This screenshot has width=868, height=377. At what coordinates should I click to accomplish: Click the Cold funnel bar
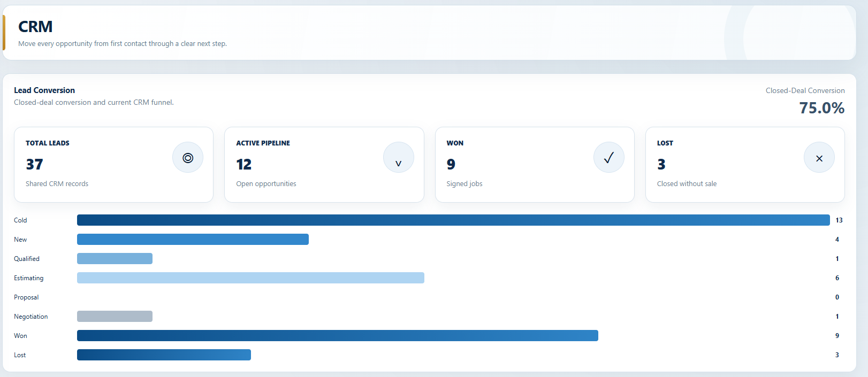(x=453, y=220)
